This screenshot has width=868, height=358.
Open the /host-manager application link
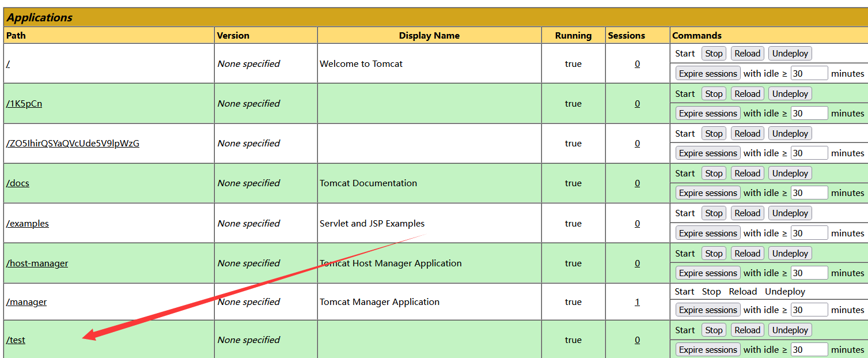pos(37,263)
